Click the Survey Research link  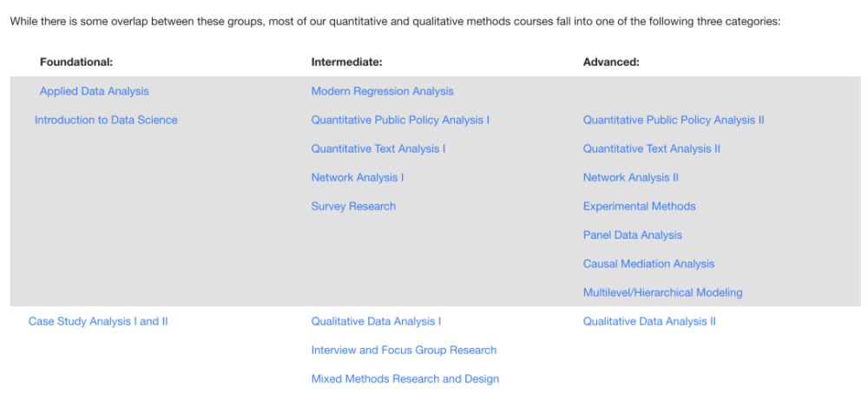coord(353,206)
